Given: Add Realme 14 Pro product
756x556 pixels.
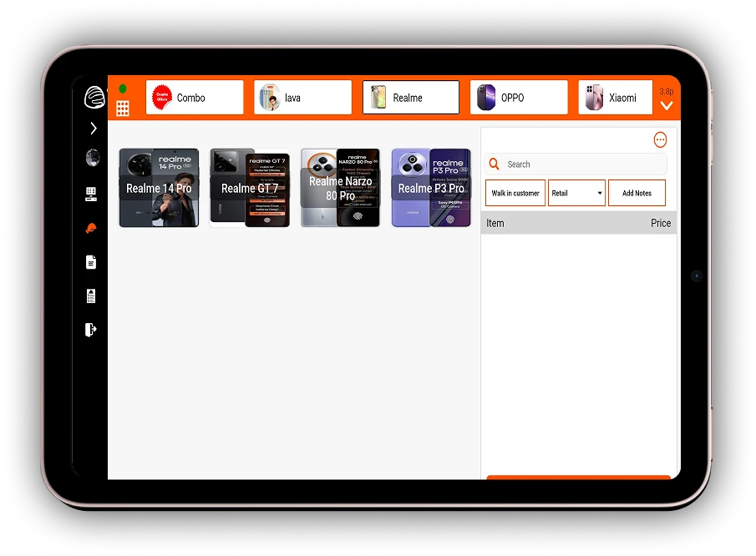Looking at the screenshot, I should (x=159, y=188).
